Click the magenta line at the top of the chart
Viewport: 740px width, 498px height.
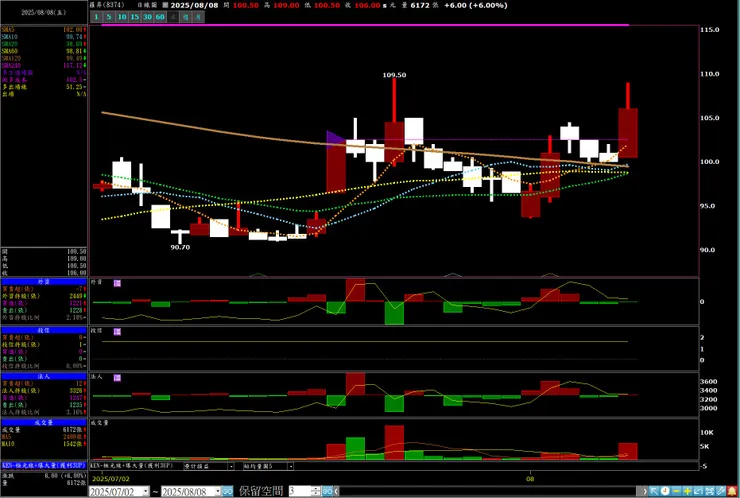365,25
